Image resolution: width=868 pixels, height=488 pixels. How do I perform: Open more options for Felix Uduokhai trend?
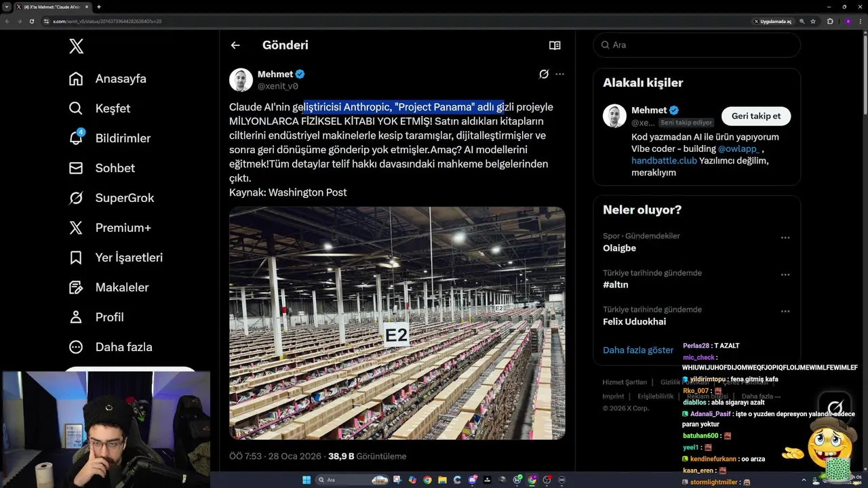(785, 311)
